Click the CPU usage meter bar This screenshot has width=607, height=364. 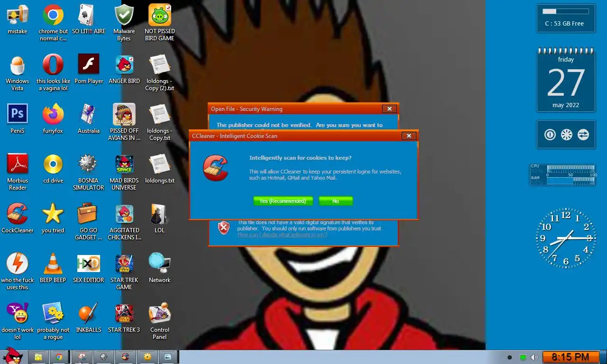pyautogui.click(x=571, y=168)
